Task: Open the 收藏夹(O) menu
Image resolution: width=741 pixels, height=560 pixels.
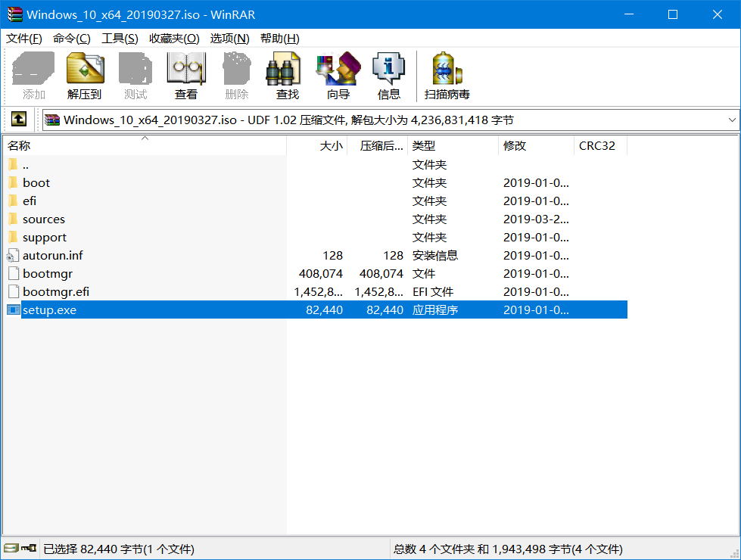Action: (x=174, y=39)
